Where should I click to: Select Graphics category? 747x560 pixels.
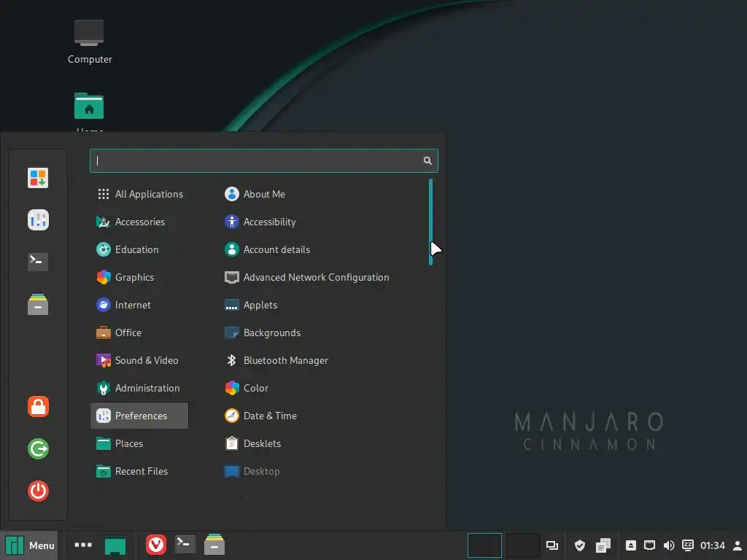(139, 277)
